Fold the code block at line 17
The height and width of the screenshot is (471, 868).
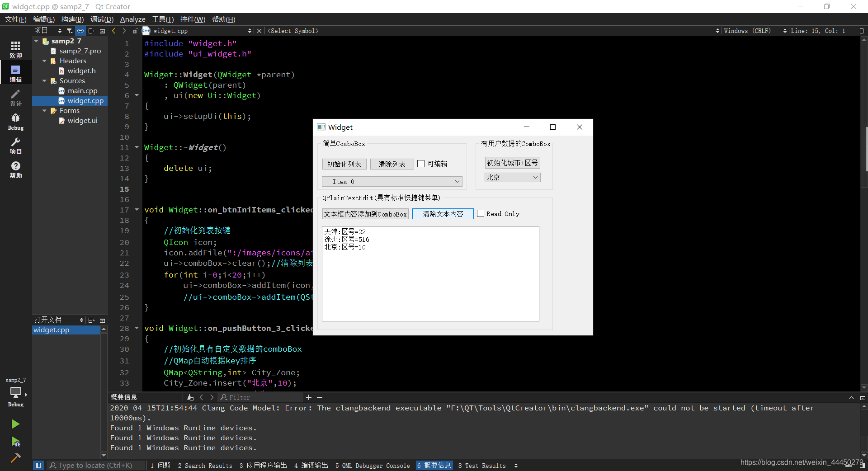pos(137,209)
